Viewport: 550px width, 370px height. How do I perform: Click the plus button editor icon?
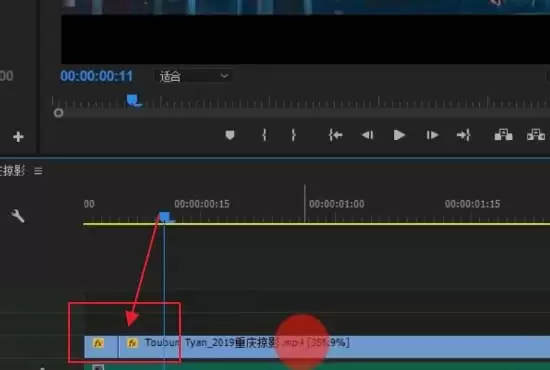coord(18,137)
